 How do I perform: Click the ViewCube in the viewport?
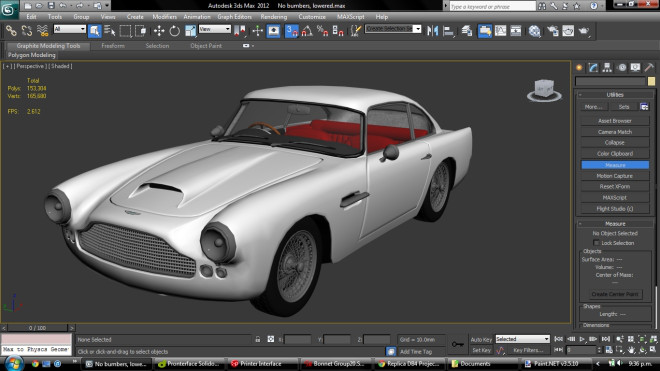(x=544, y=90)
